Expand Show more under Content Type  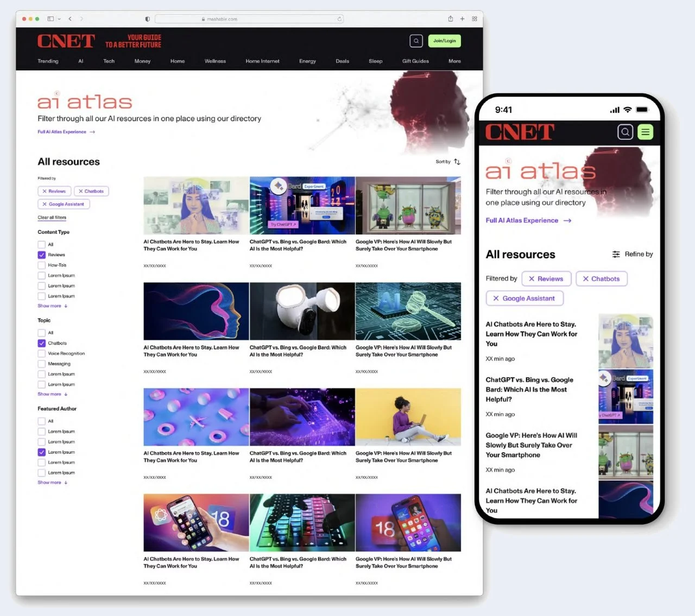(52, 306)
